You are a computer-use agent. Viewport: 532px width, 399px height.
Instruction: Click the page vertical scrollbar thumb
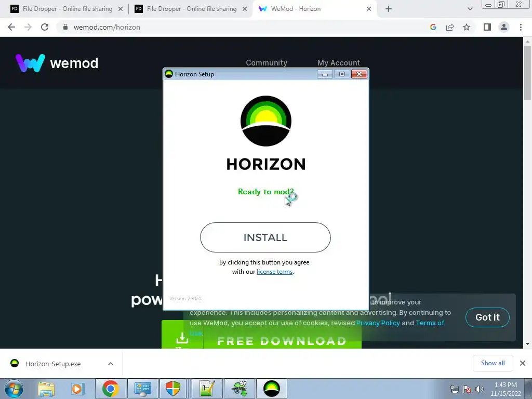(x=527, y=73)
